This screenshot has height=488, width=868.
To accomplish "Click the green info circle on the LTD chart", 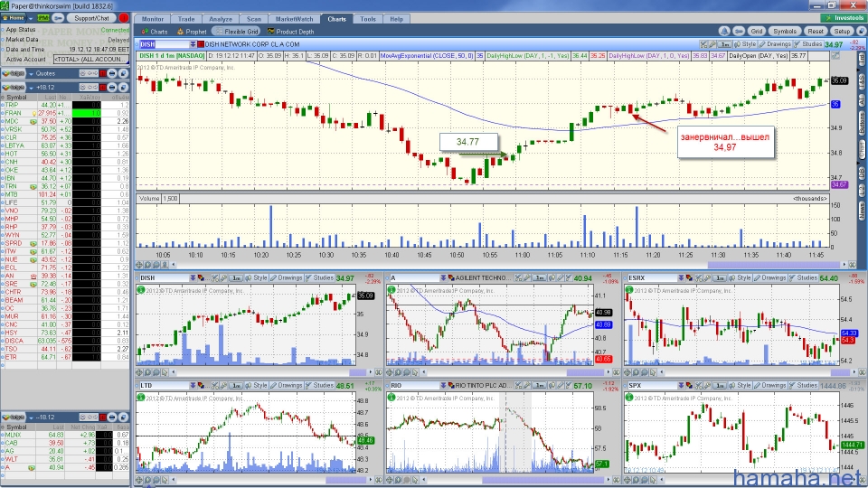I will pos(141,398).
